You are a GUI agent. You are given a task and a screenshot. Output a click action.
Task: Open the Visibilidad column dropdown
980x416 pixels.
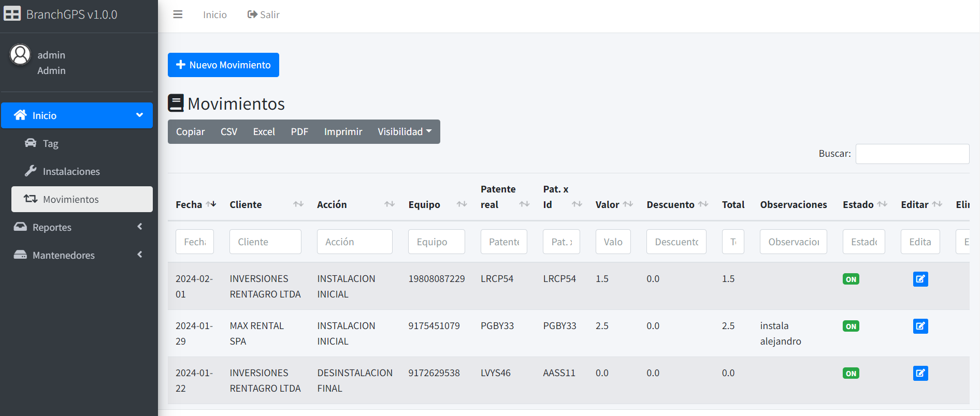[405, 132]
